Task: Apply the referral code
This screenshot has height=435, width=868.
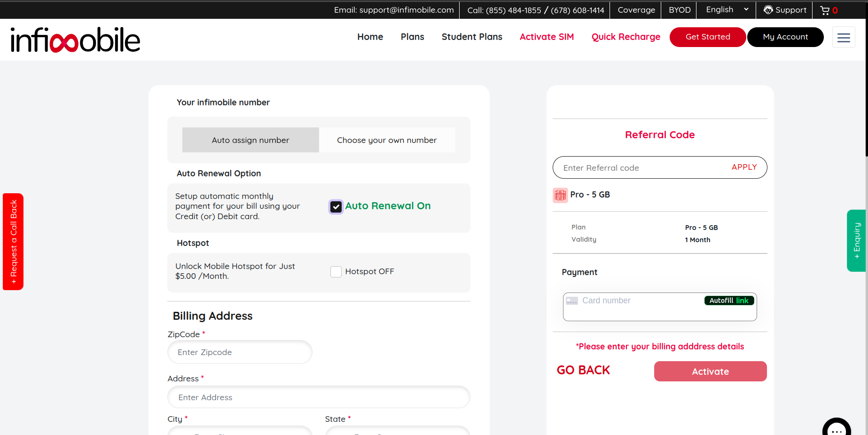Action: [x=744, y=167]
